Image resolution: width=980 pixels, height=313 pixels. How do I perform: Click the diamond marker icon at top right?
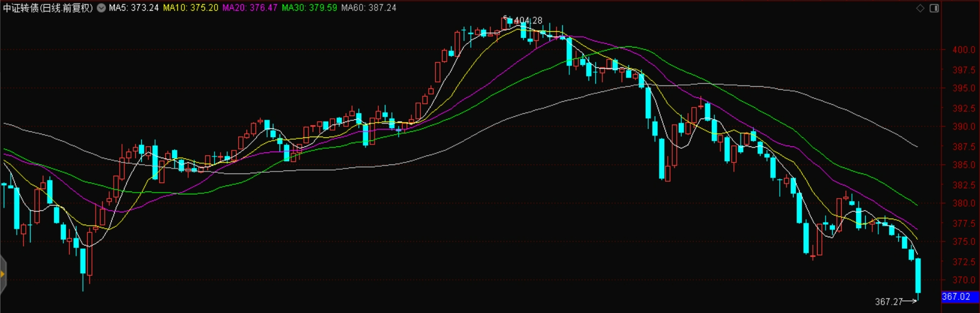pyautogui.click(x=920, y=8)
